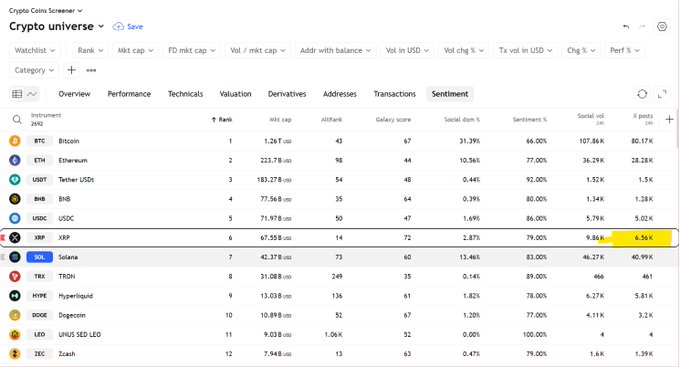Click the Ethereum coin logo icon

click(x=15, y=160)
